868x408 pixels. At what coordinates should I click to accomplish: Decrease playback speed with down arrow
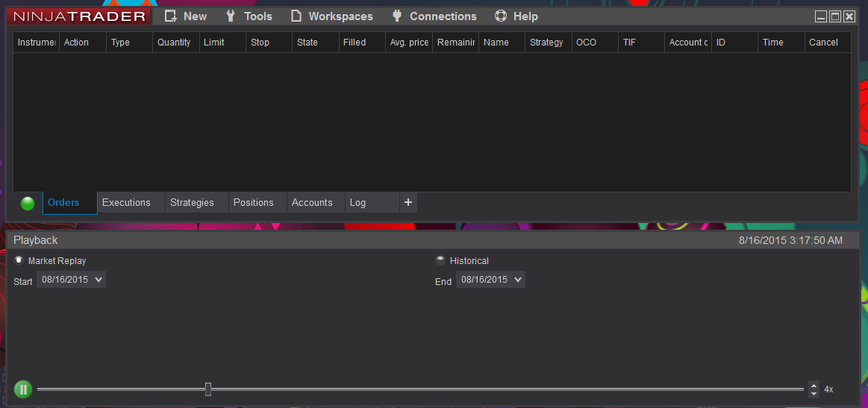pyautogui.click(x=814, y=393)
